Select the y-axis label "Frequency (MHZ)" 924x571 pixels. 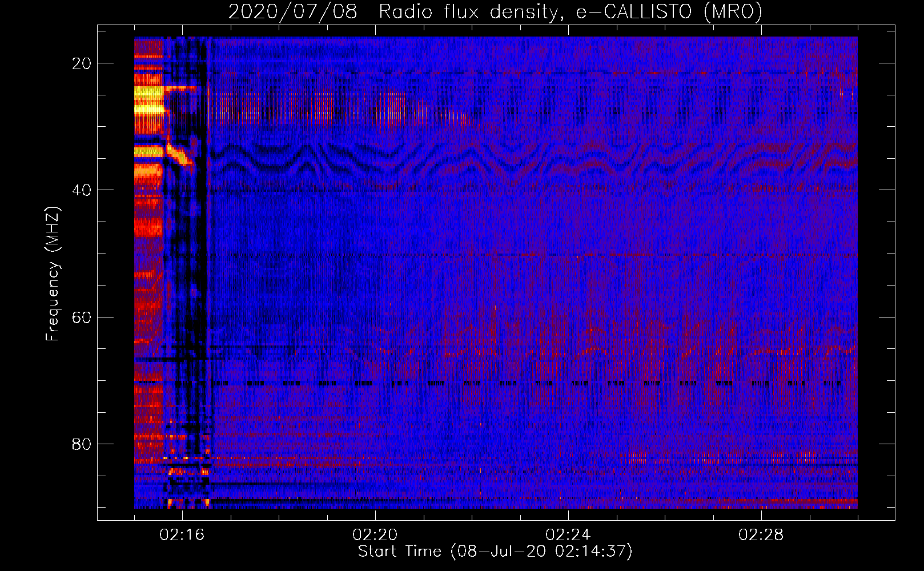(53, 274)
